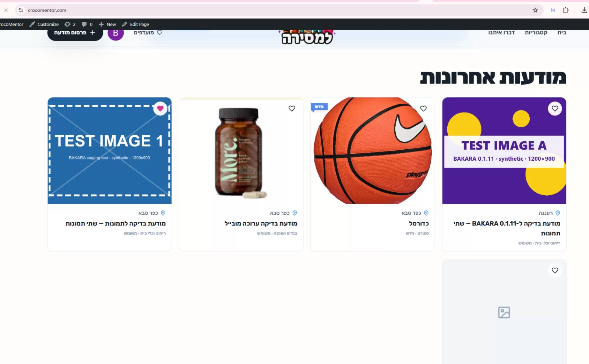The image size is (589, 364).
Task: Click the placeholder image icon on empty card
Action: 504,313
